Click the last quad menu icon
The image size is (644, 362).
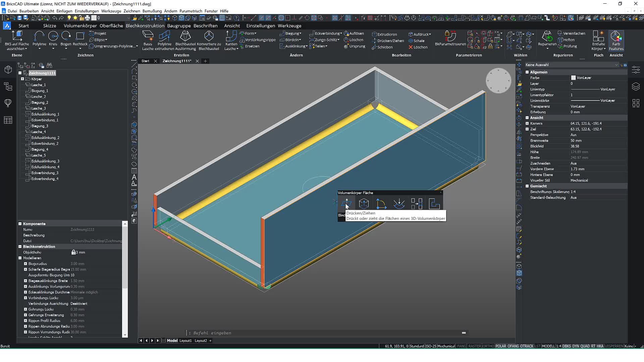pos(434,203)
